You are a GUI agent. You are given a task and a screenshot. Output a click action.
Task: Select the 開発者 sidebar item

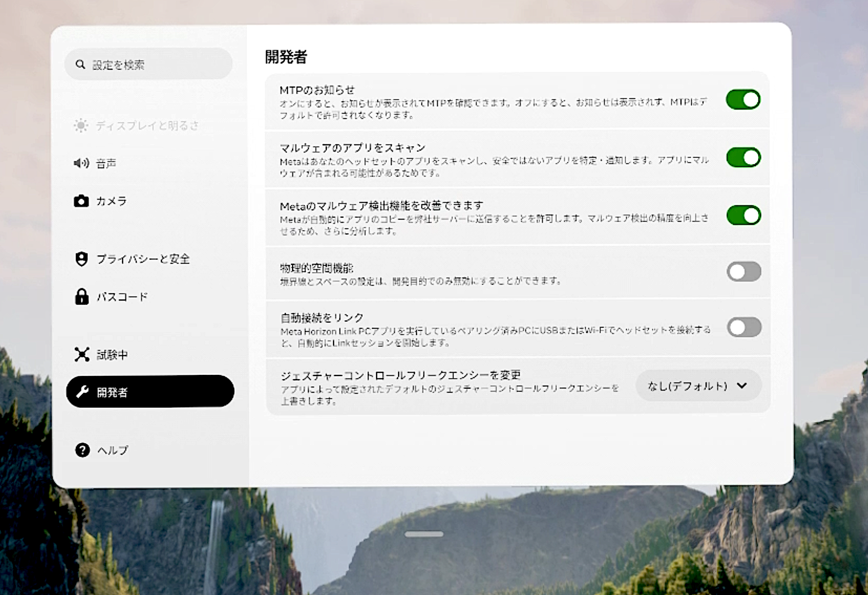click(x=150, y=391)
